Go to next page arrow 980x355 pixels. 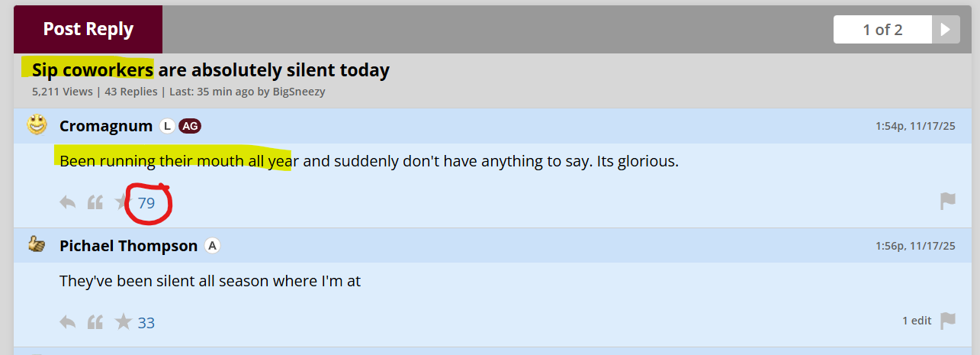click(945, 30)
